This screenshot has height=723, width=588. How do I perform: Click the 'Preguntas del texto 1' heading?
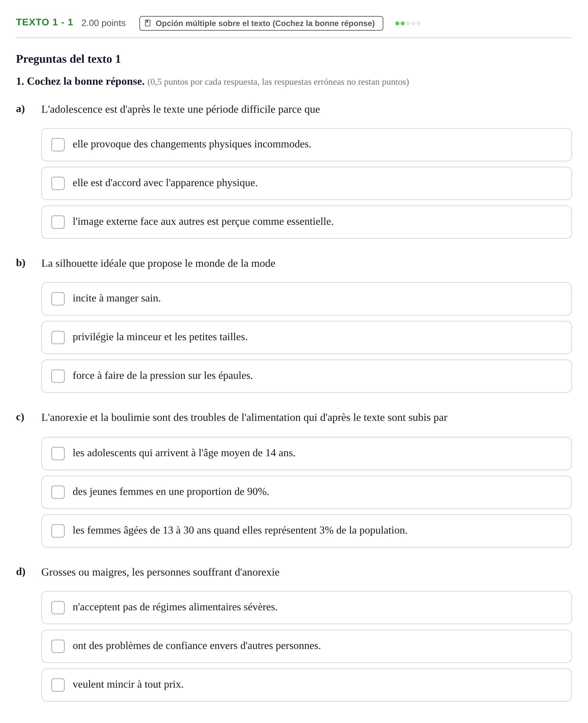pyautogui.click(x=68, y=59)
